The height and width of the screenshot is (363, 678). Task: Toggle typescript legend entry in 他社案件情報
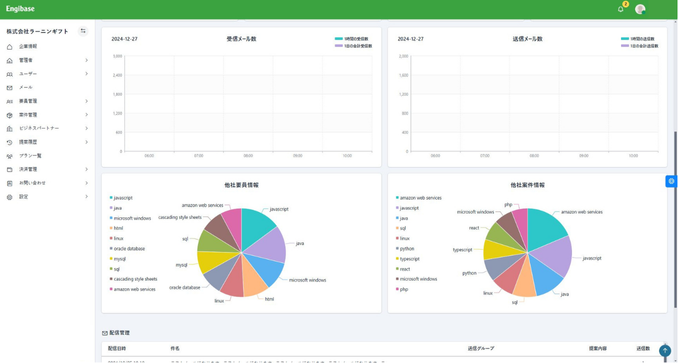[x=407, y=259]
